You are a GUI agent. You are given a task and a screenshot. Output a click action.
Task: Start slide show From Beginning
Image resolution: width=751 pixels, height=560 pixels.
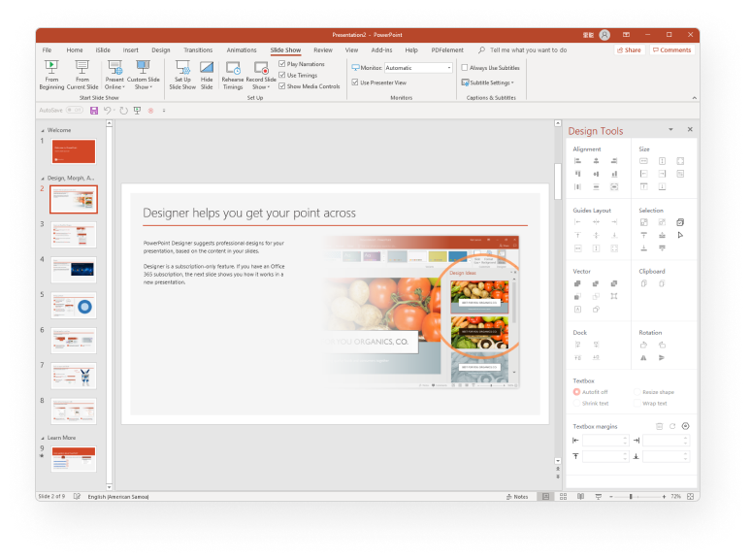point(51,75)
